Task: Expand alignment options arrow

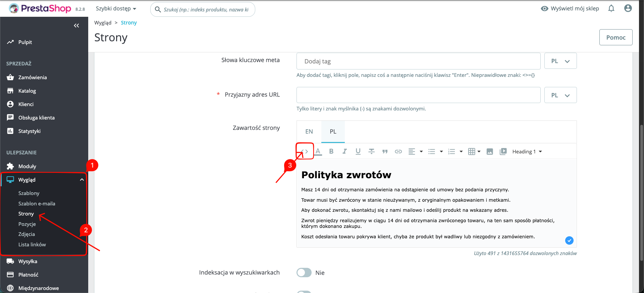Action: pyautogui.click(x=421, y=152)
